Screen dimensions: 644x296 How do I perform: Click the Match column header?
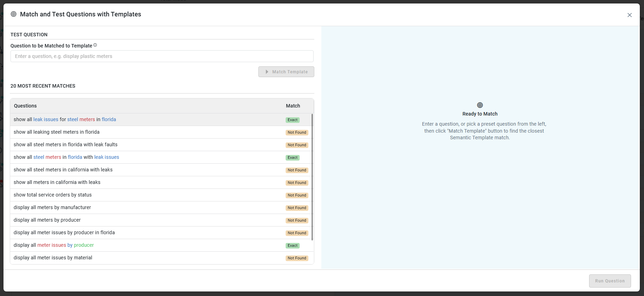293,106
